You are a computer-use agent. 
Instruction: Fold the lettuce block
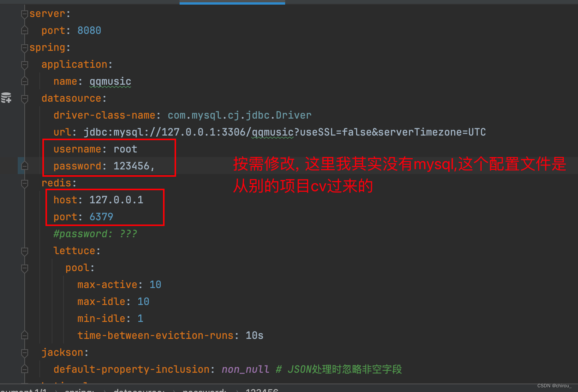coord(25,251)
